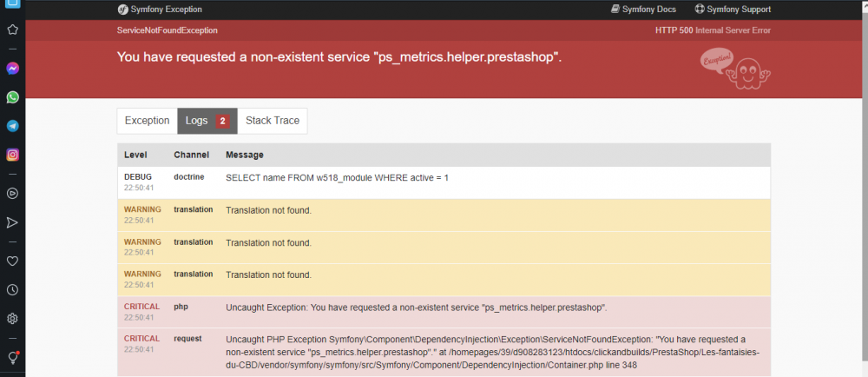Open Messenger in the browser sidebar
The image size is (868, 377).
[13, 69]
